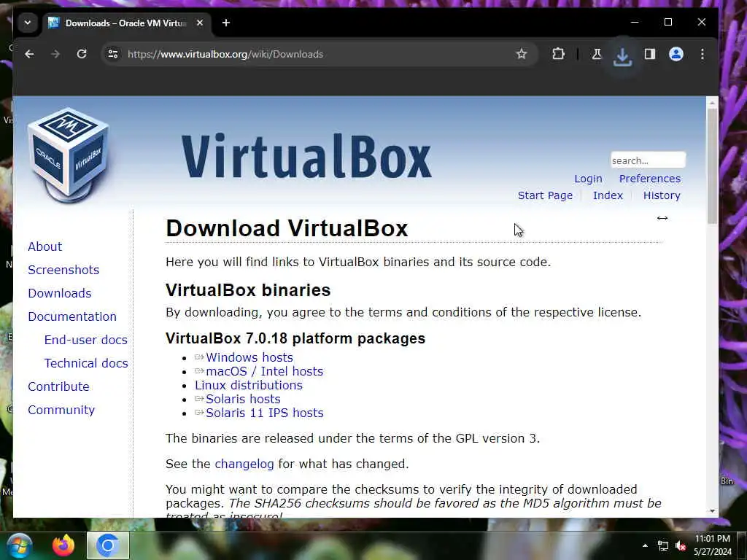Open End-user docs link

(x=86, y=340)
